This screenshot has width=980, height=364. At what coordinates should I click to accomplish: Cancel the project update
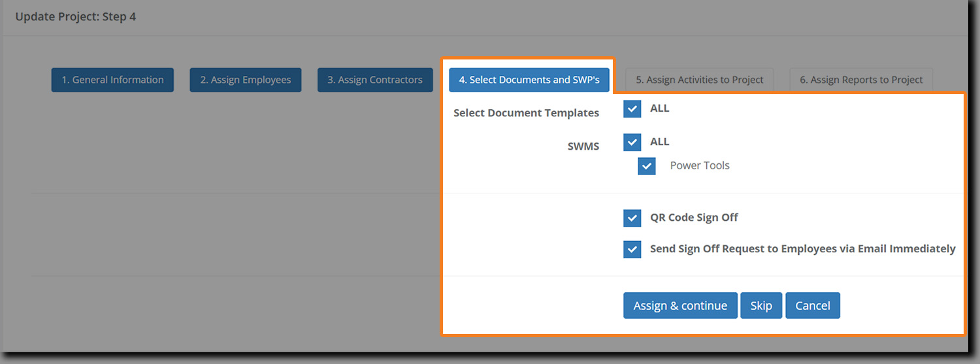[x=812, y=306]
